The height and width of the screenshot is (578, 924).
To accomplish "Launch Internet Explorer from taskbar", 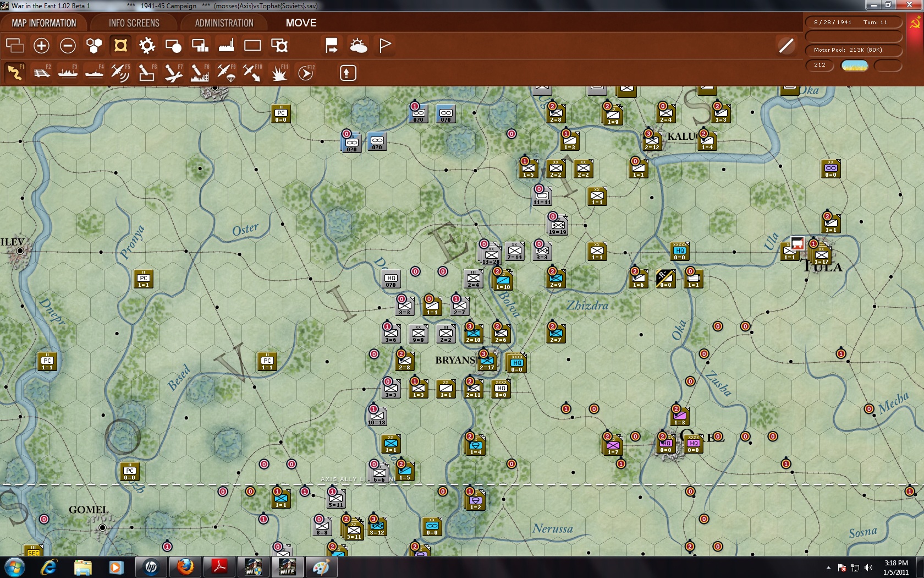I will pyautogui.click(x=49, y=567).
